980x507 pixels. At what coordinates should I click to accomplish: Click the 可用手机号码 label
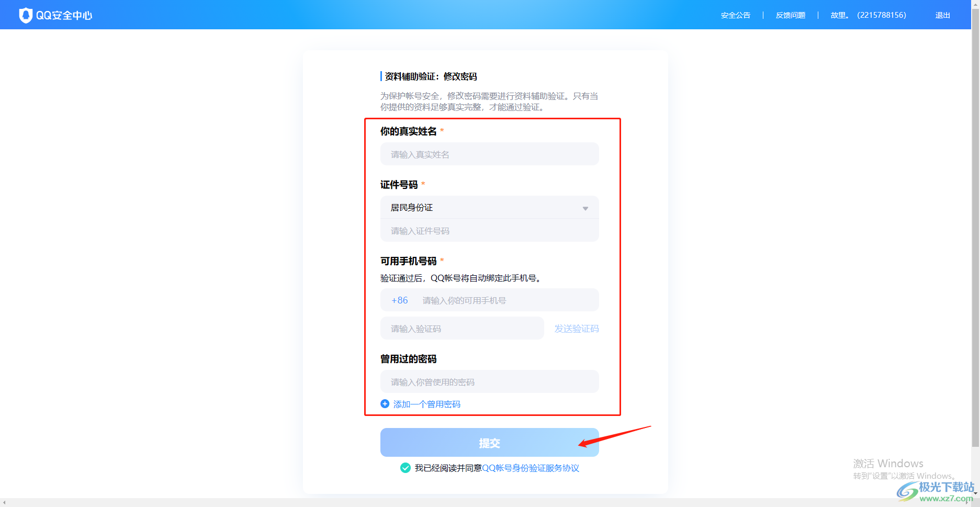click(x=408, y=261)
